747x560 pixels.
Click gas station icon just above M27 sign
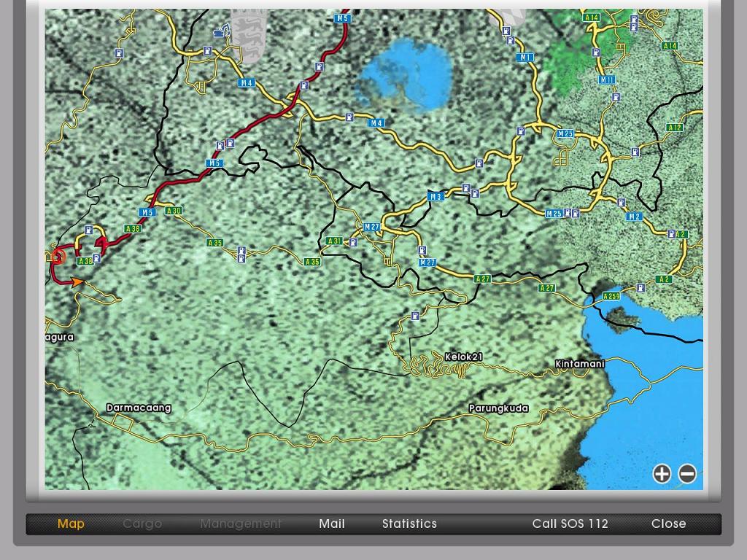pyautogui.click(x=422, y=251)
